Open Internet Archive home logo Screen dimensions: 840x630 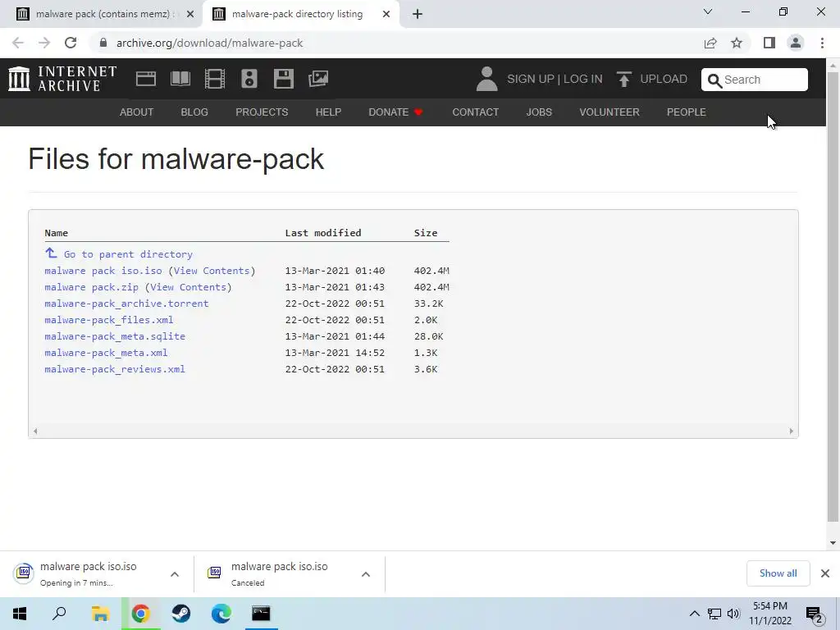coord(62,79)
